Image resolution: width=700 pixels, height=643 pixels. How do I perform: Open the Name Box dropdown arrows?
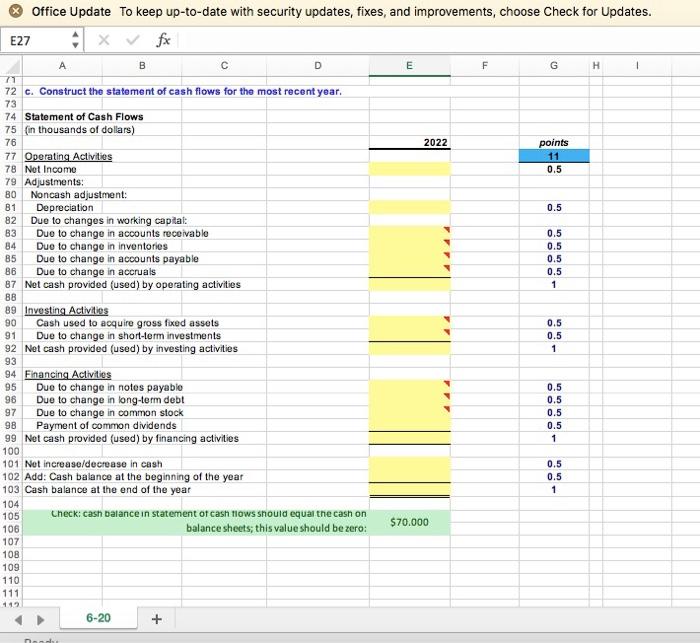tap(75, 41)
